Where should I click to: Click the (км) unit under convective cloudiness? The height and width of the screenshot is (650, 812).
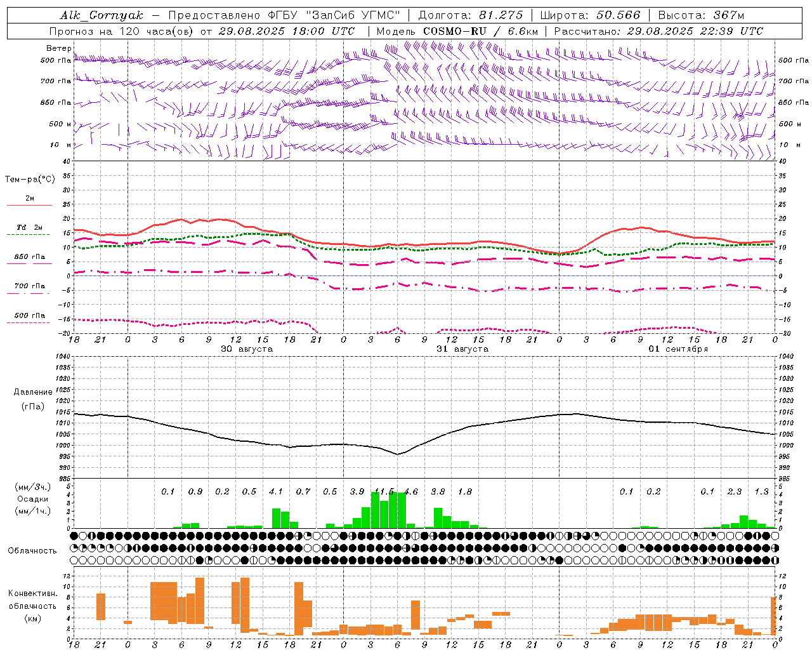[x=33, y=618]
